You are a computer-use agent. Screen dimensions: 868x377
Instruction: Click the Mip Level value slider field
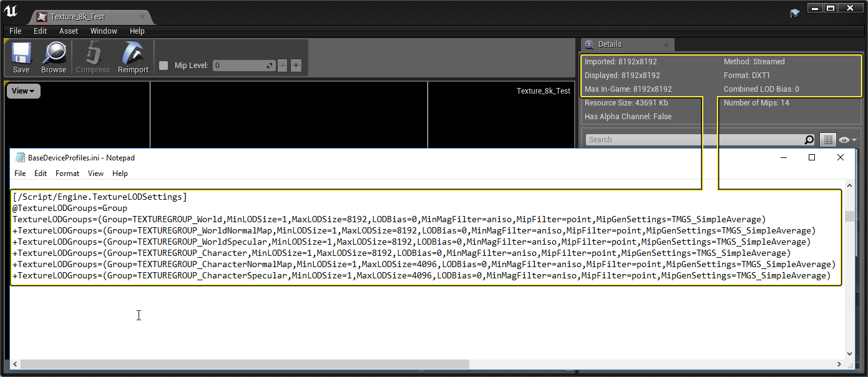[244, 66]
